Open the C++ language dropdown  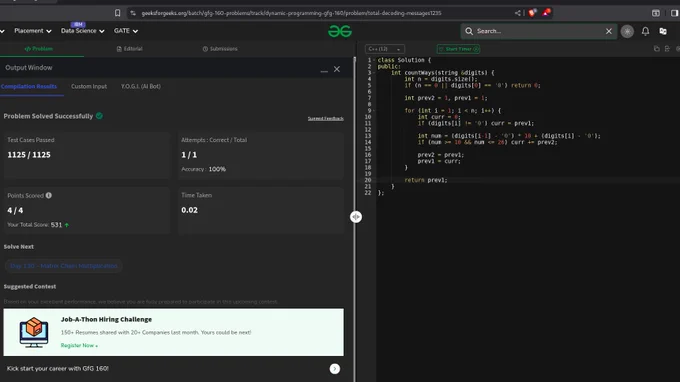[x=385, y=49]
